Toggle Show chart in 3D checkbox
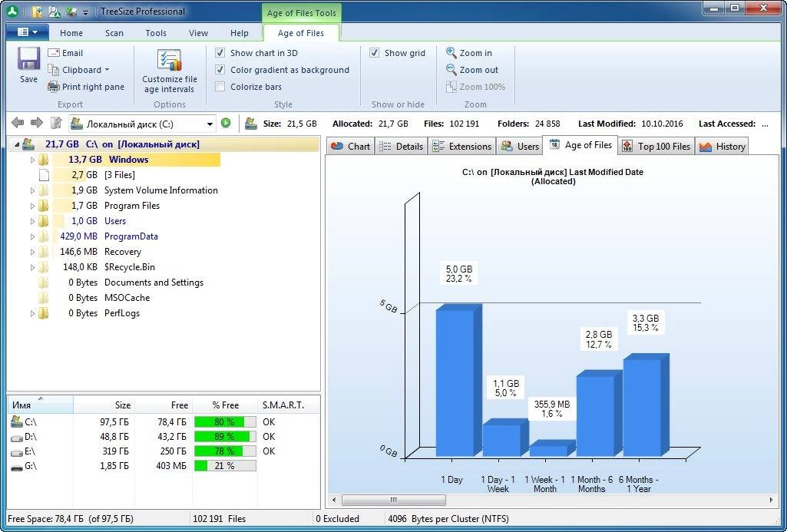787x532 pixels. [220, 53]
